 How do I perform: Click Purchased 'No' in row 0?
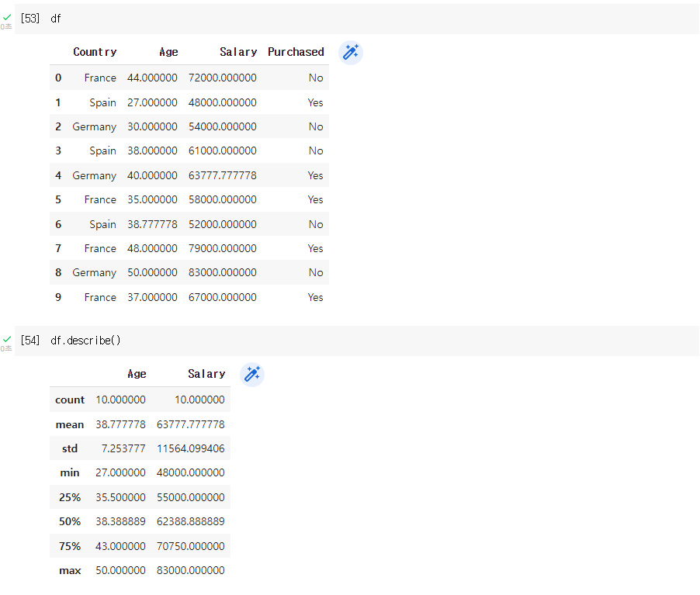click(x=316, y=78)
